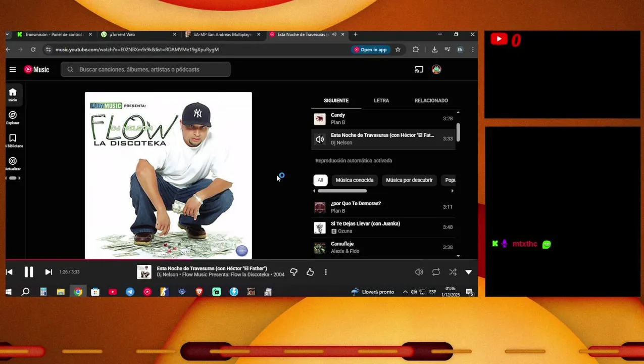Open Windows Start menu

point(9,292)
